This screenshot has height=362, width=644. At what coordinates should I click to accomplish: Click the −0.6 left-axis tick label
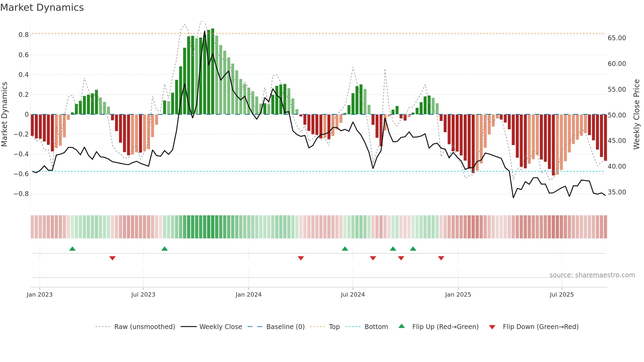pyautogui.click(x=21, y=174)
